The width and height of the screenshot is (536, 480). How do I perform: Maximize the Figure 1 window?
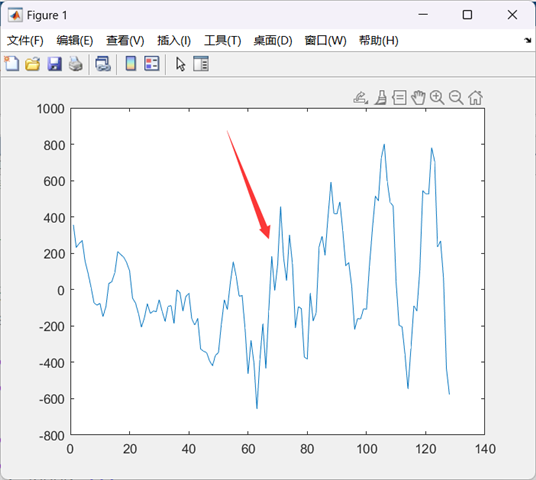click(x=467, y=15)
